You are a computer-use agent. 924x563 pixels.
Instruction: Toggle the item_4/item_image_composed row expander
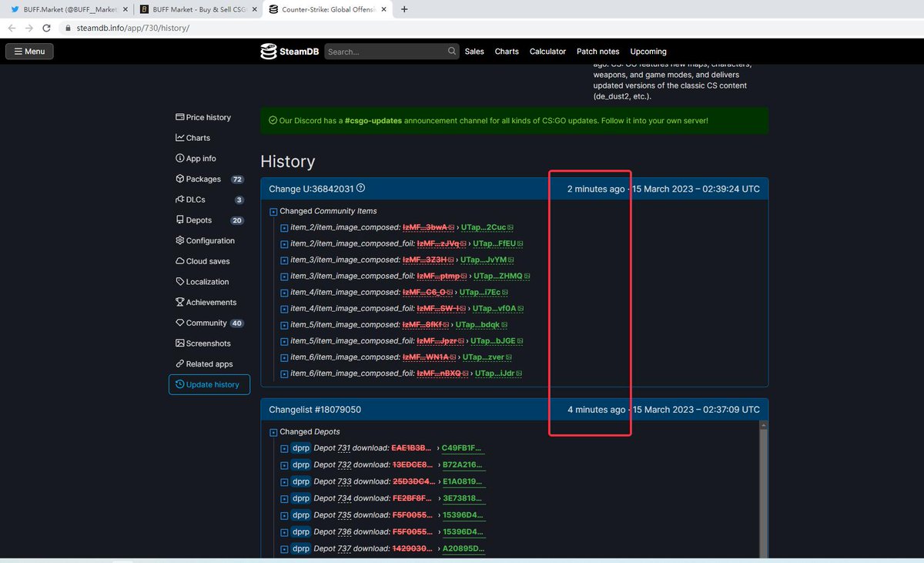[x=284, y=293]
